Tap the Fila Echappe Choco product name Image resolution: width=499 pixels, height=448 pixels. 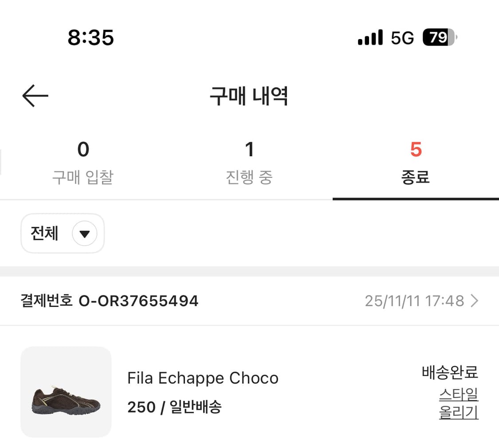(203, 378)
